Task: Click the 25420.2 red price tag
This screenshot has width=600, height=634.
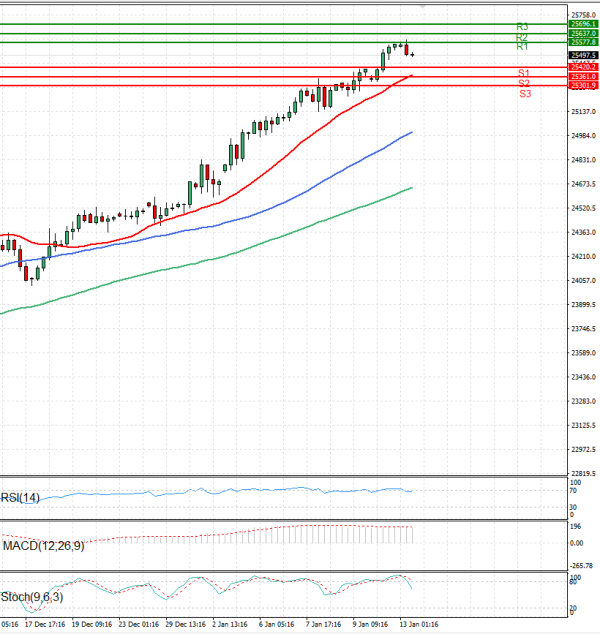Action: 582,67
